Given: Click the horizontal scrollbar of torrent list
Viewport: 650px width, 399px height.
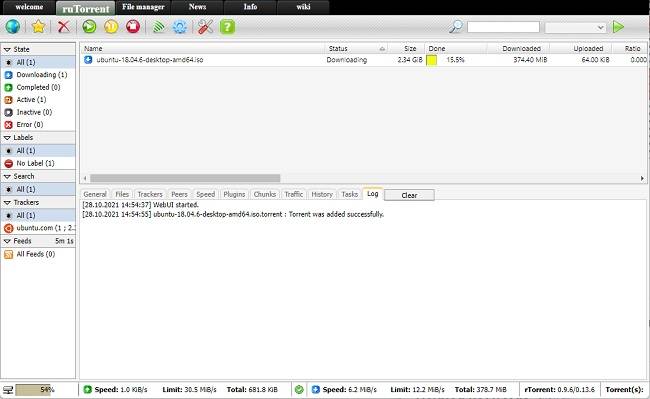Looking at the screenshot, I should pyautogui.click(x=185, y=178).
